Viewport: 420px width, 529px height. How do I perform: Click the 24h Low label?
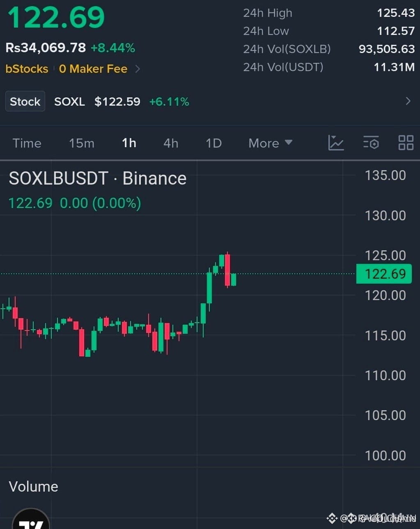[266, 31]
